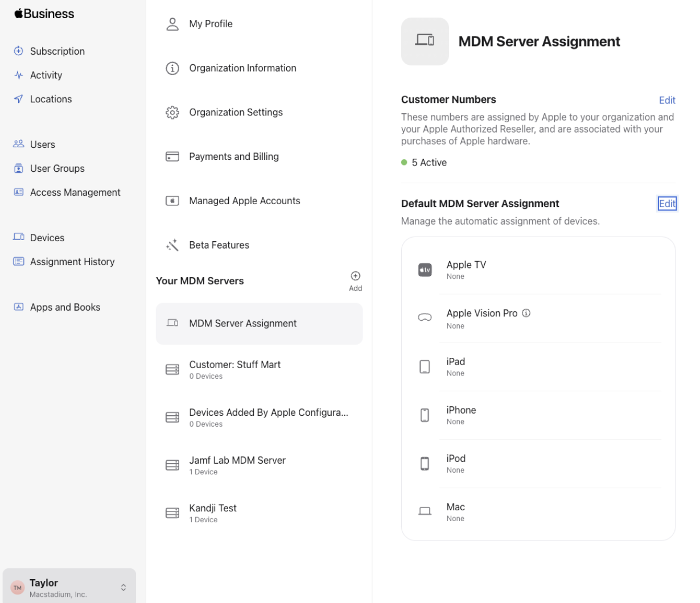The width and height of the screenshot is (700, 603).
Task: Select Customer: Stuff Mart server
Action: click(x=259, y=370)
